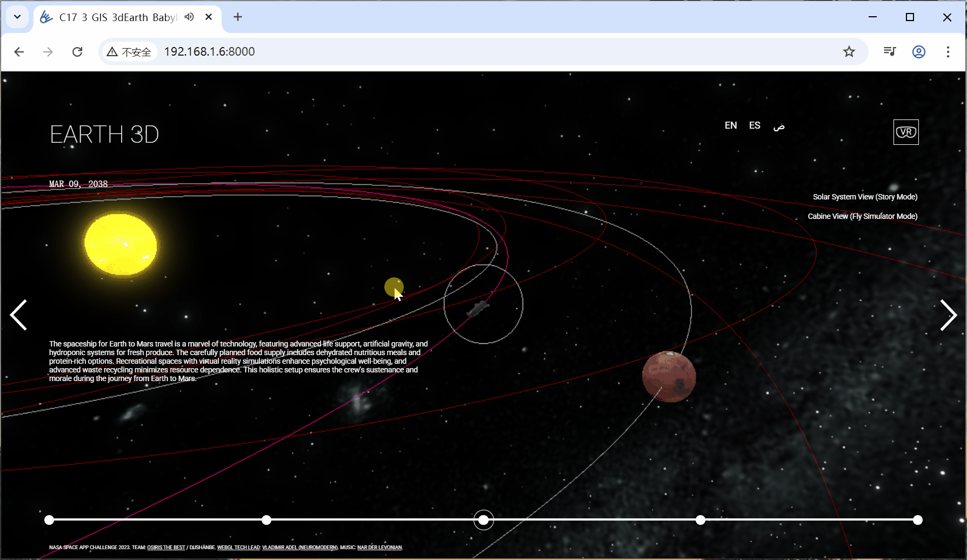The image size is (967, 560).
Task: Jump to first timeline point
Action: pyautogui.click(x=49, y=520)
